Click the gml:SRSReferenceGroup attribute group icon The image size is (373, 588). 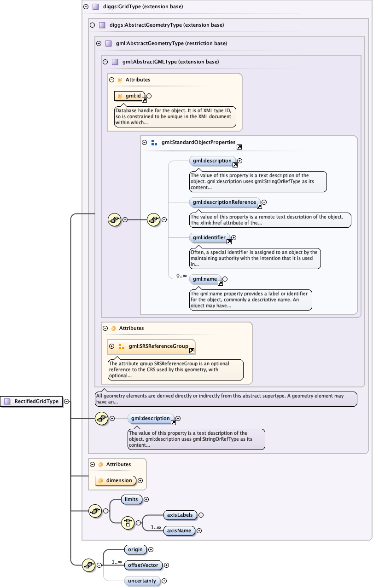point(122,346)
